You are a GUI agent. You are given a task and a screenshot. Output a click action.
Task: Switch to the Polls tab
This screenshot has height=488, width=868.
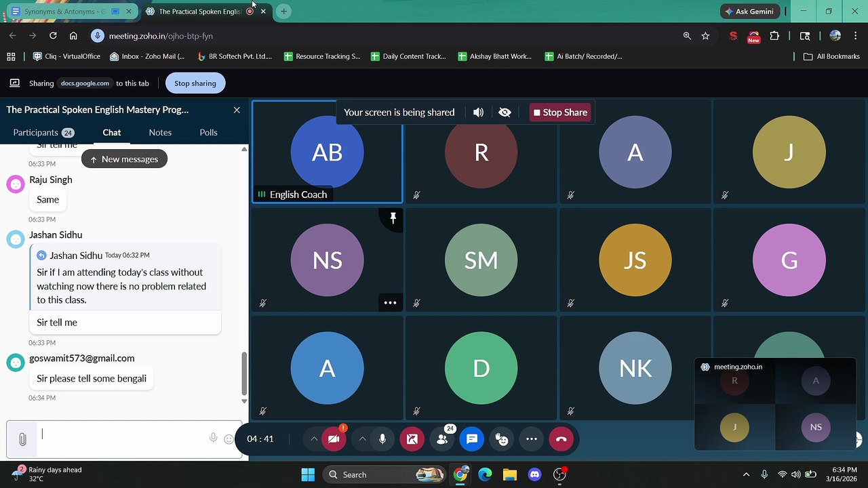[x=208, y=132]
